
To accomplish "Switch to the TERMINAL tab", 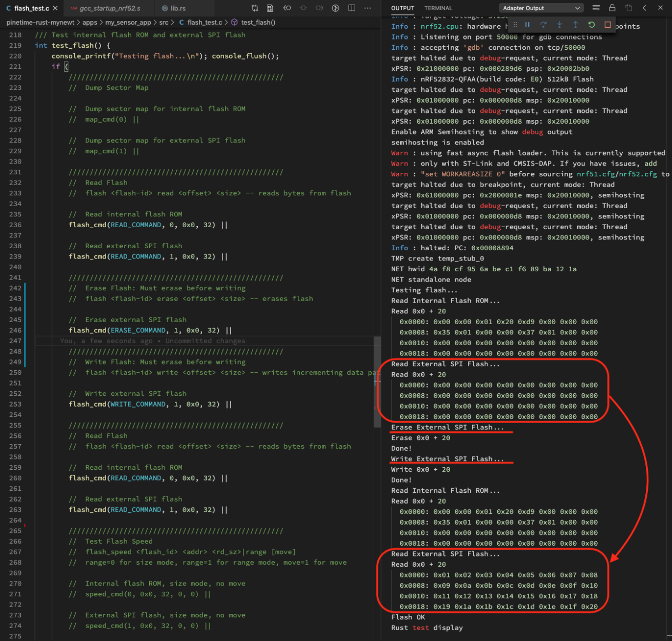I will [438, 8].
